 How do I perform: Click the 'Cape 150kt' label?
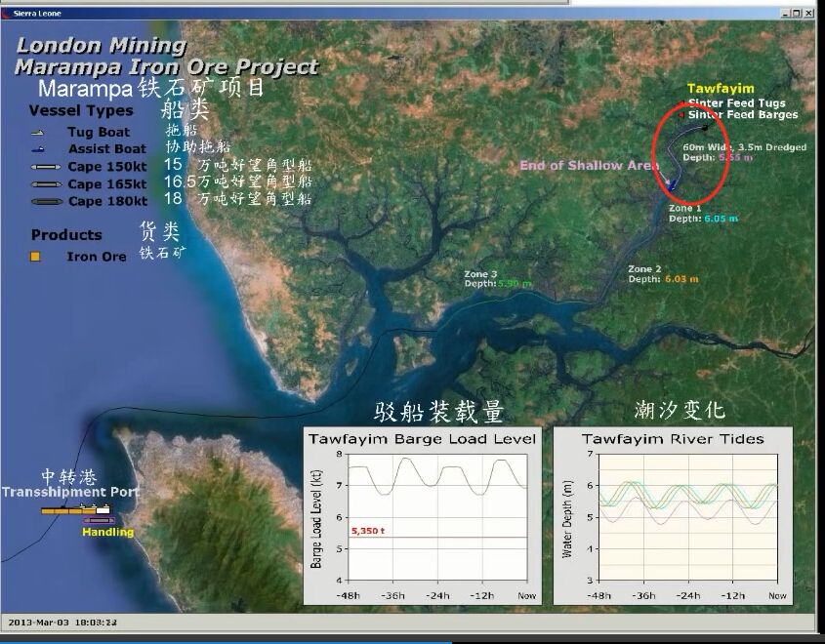coord(107,167)
